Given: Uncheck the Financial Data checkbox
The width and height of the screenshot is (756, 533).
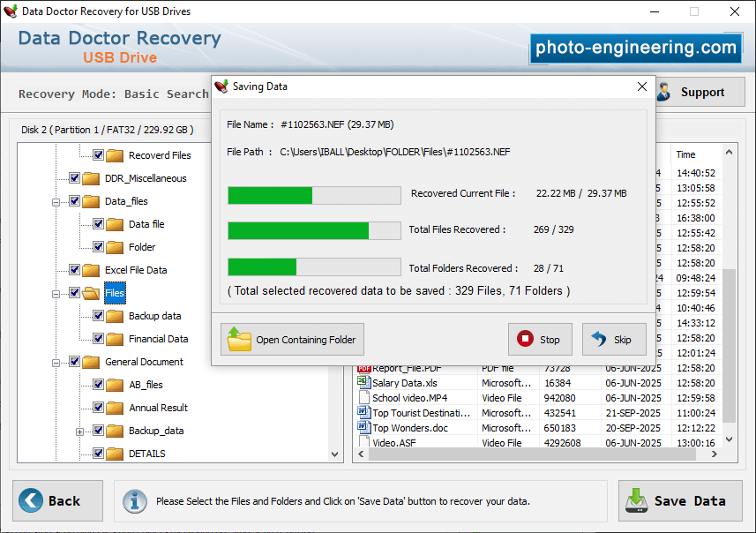Looking at the screenshot, I should coord(98,339).
